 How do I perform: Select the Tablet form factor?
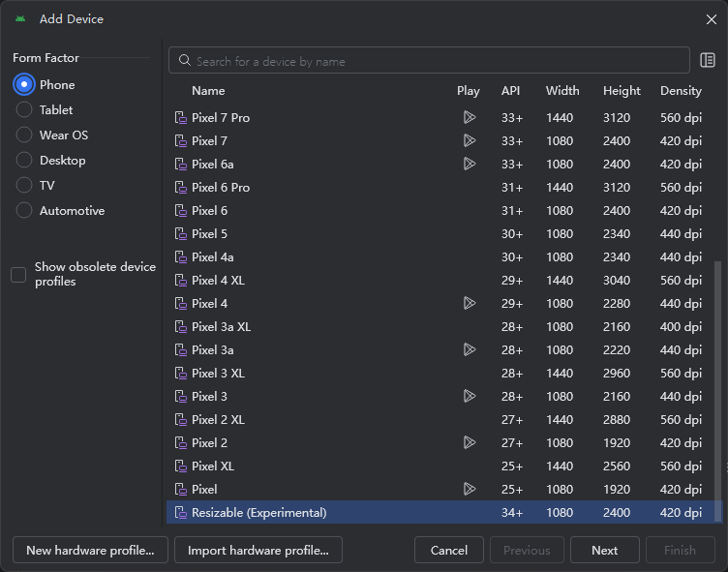click(24, 110)
